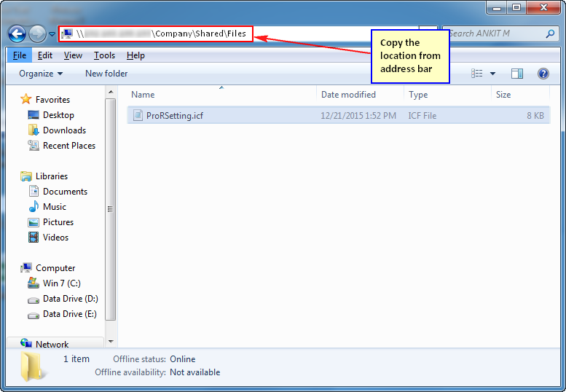The height and width of the screenshot is (392, 566).
Task: Click the search magnifier icon
Action: pos(550,34)
